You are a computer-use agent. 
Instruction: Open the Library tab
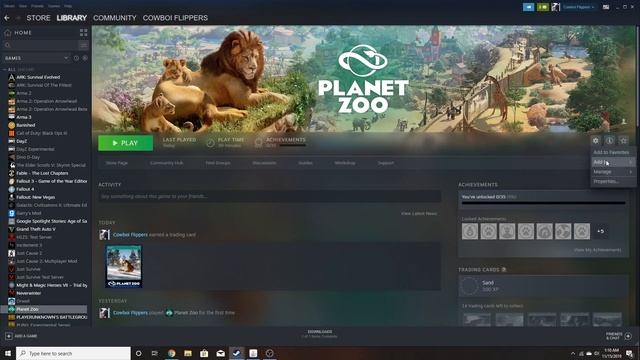[72, 18]
